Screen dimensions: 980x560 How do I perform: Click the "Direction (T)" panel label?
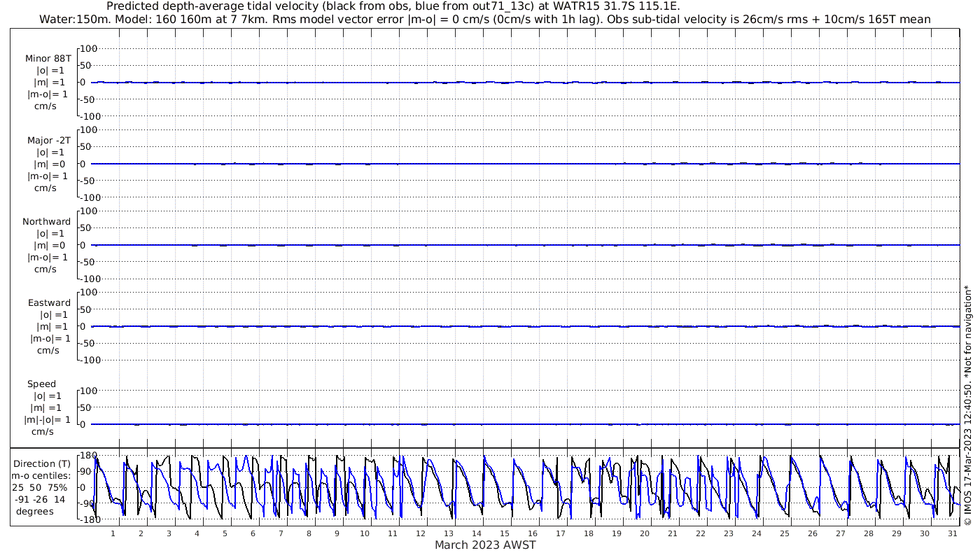click(42, 463)
